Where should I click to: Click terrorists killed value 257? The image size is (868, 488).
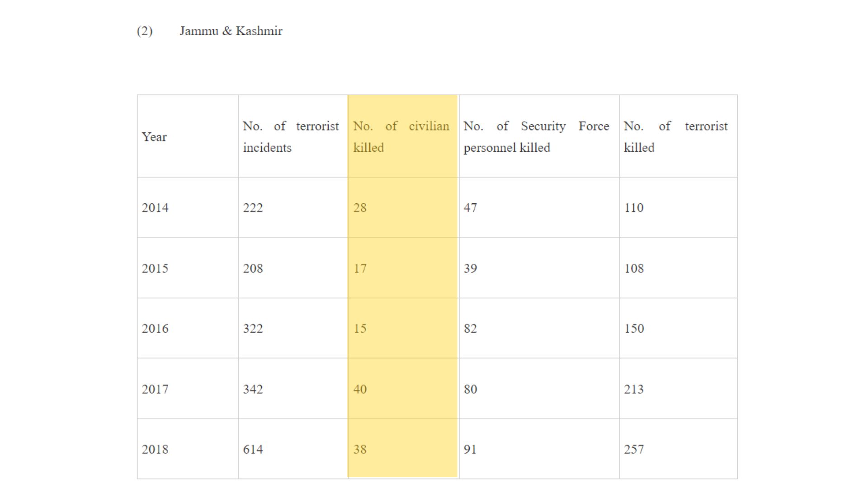(634, 450)
